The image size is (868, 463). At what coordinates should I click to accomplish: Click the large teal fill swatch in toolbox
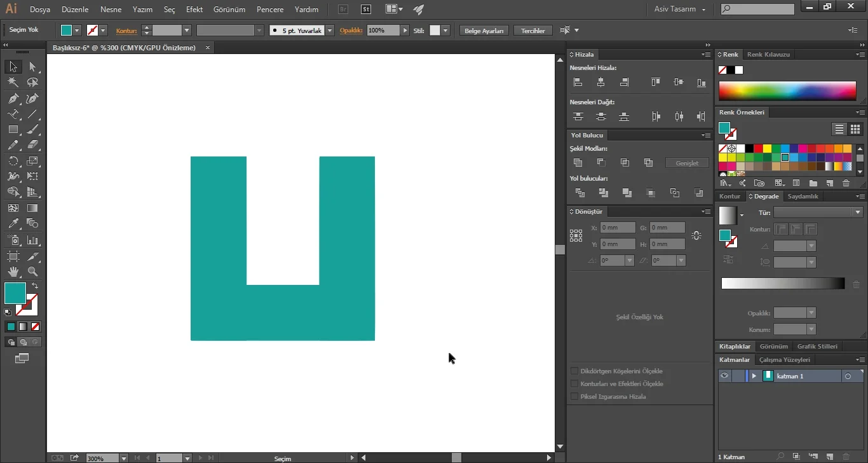point(15,293)
